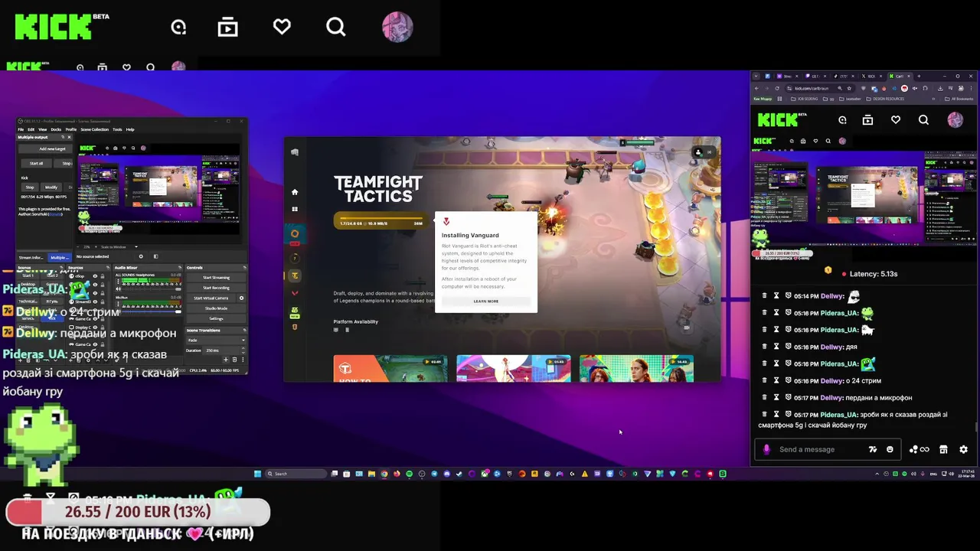
Task: Click the top overlay browse streams icon
Action: pyautogui.click(x=227, y=28)
